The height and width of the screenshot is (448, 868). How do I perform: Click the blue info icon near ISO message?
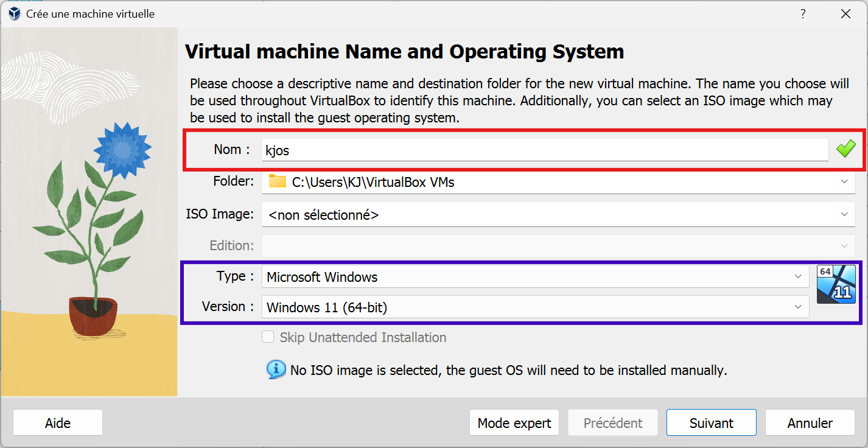coord(276,369)
